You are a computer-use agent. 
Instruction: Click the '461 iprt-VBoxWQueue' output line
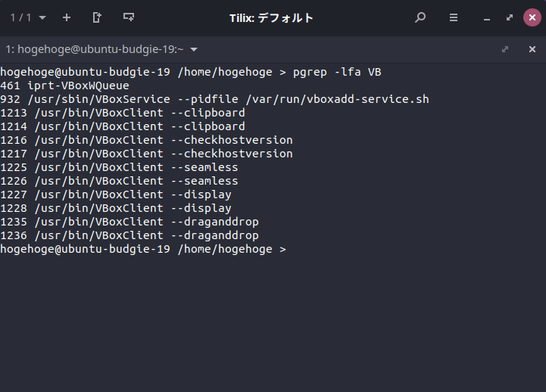pos(65,86)
